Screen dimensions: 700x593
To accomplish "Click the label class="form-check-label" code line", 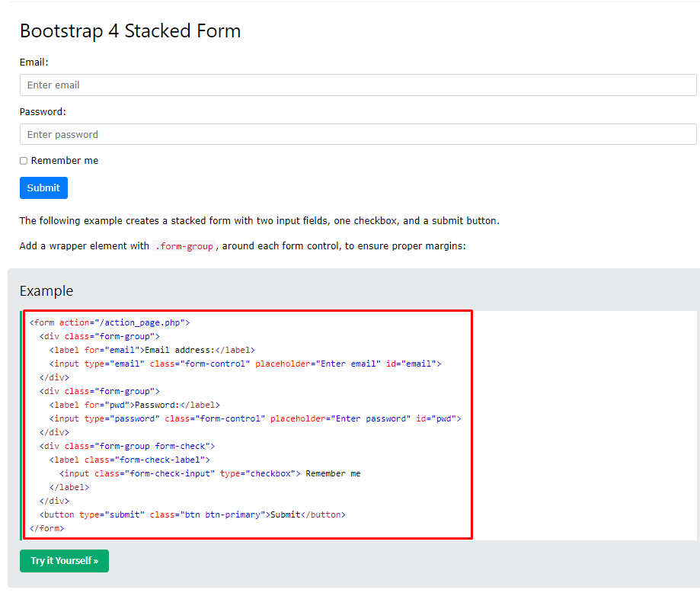I will coord(130,460).
